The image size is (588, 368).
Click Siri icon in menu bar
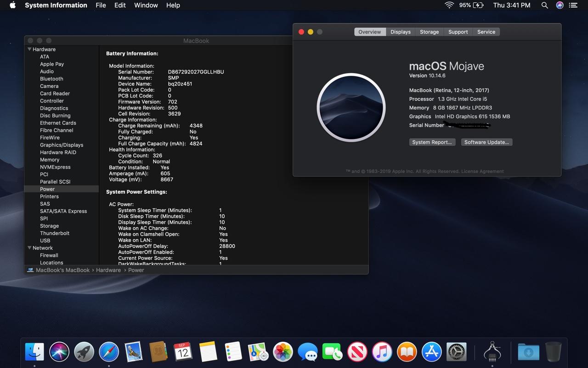point(560,5)
